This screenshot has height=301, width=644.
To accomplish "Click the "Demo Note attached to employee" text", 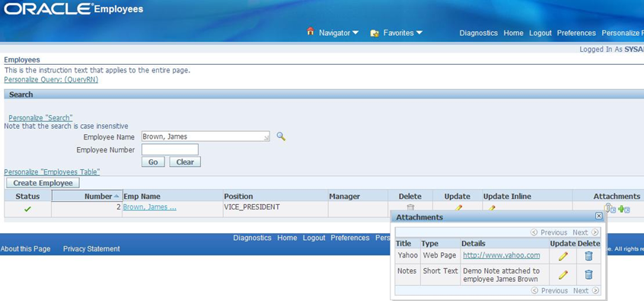I will tap(502, 275).
